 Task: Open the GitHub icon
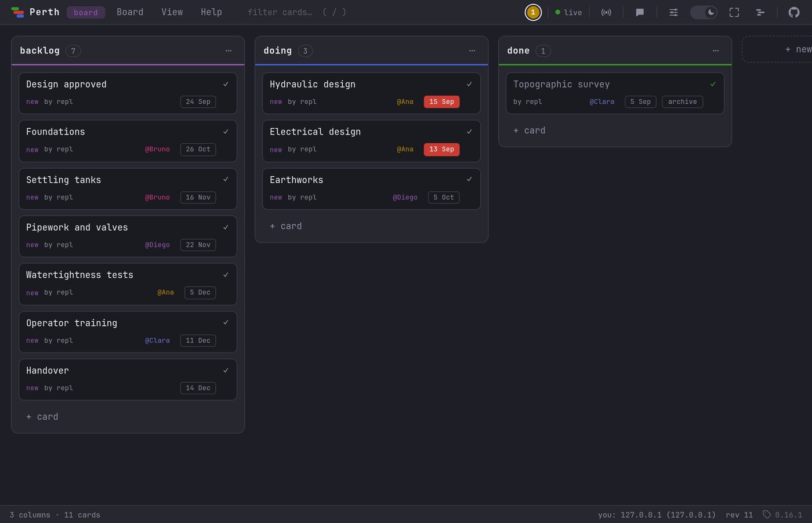794,12
